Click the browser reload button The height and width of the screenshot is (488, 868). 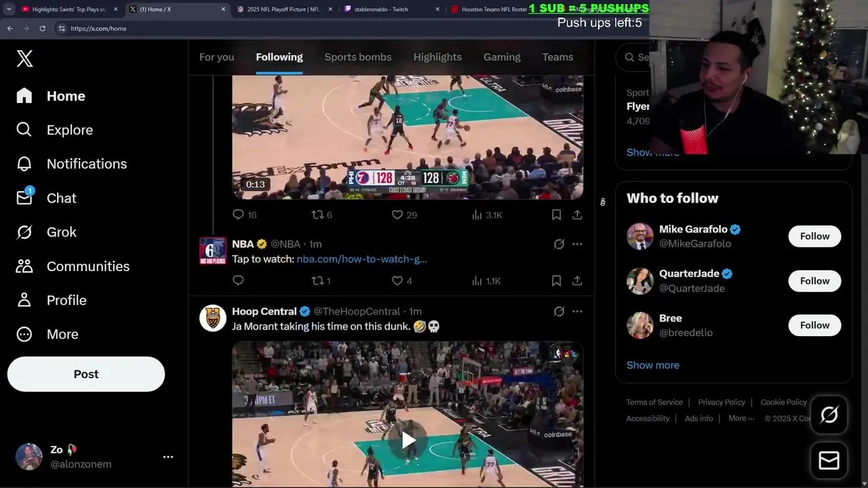tap(42, 28)
